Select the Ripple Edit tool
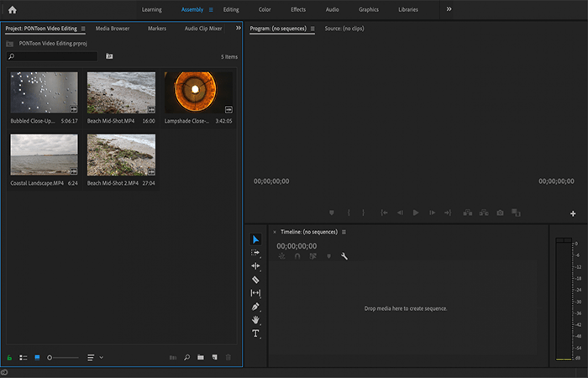 click(x=255, y=266)
